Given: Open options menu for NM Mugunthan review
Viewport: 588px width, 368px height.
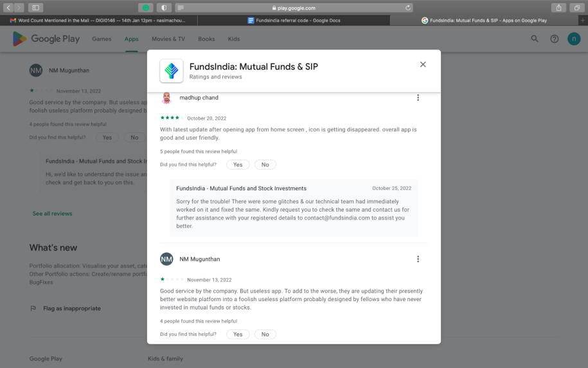Looking at the screenshot, I should 418,259.
